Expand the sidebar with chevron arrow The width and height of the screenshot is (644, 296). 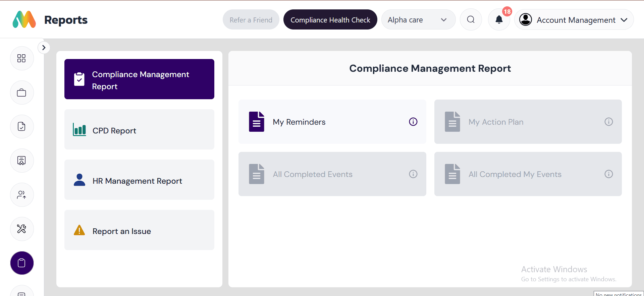pyautogui.click(x=44, y=48)
